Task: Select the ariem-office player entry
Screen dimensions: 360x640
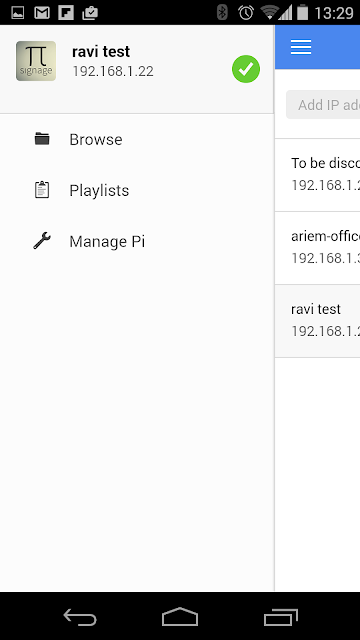Action: point(318,248)
